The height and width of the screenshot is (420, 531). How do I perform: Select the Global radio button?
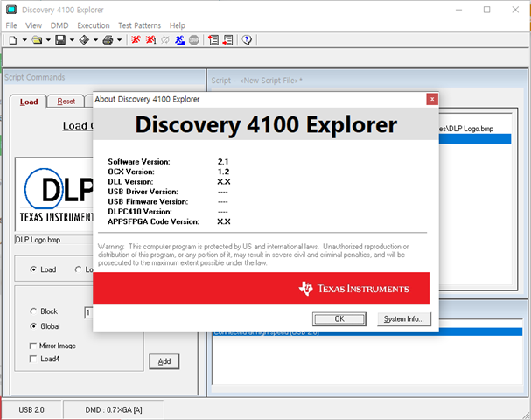[x=33, y=326]
